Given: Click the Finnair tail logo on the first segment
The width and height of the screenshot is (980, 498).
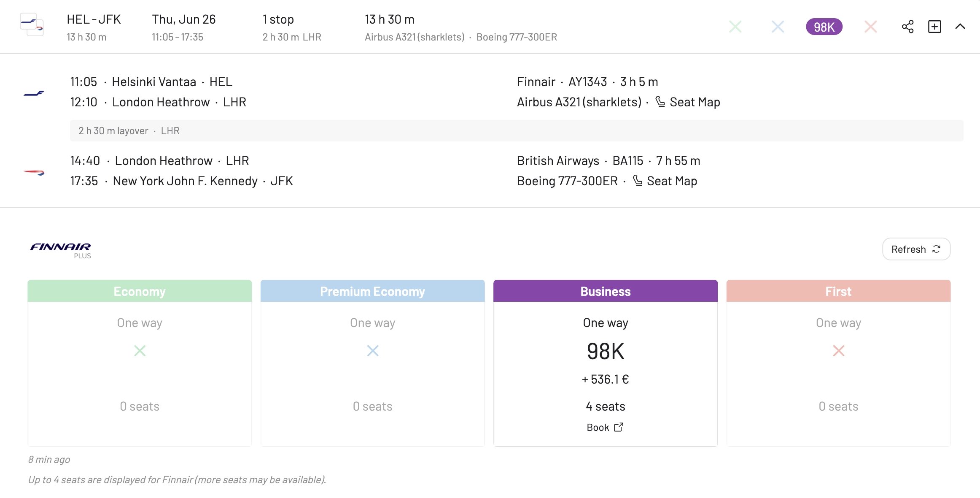Looking at the screenshot, I should 34,93.
